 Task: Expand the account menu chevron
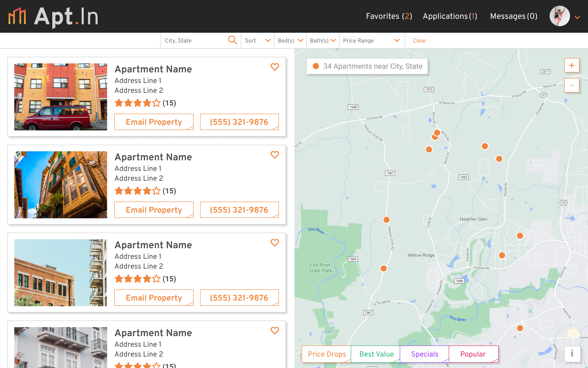pyautogui.click(x=577, y=18)
